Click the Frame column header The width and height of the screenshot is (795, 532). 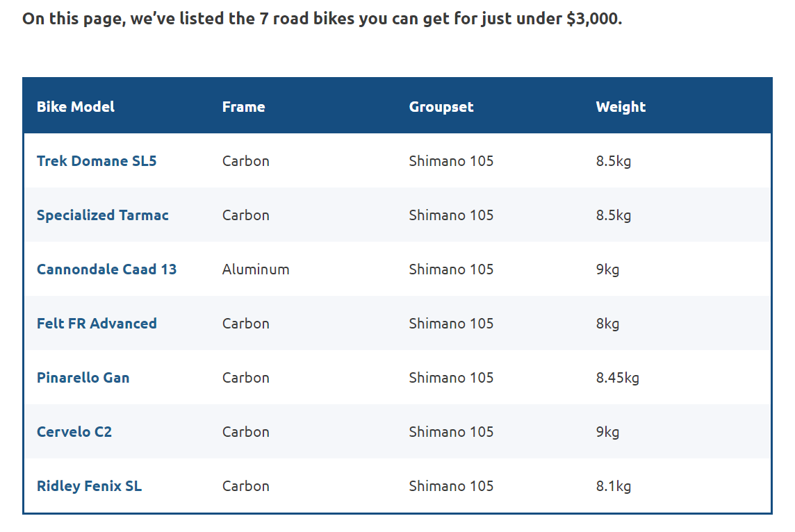pyautogui.click(x=243, y=107)
